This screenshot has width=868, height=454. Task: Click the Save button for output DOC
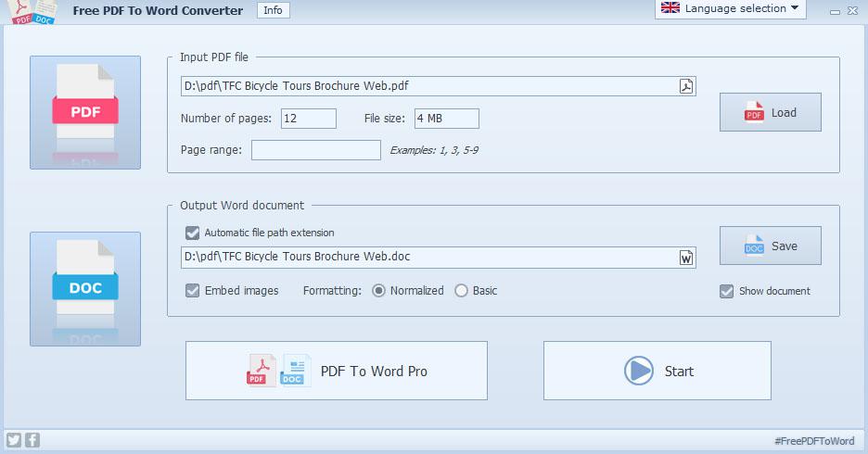(x=770, y=246)
